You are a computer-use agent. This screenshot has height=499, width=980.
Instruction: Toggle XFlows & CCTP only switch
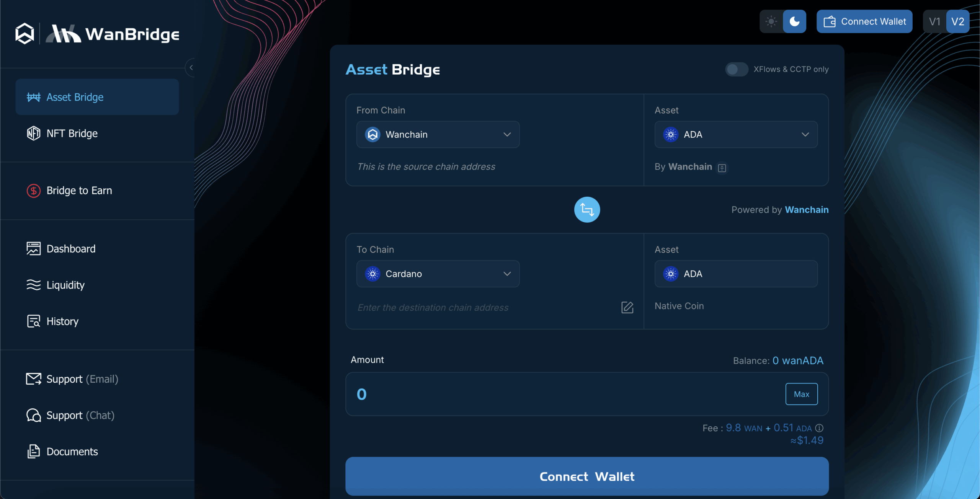(736, 69)
